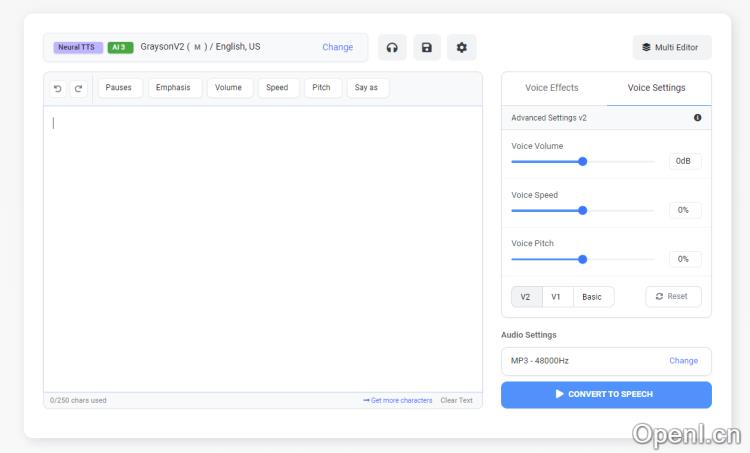750x453 pixels.
Task: Open the Pitch options
Action: coord(322,88)
